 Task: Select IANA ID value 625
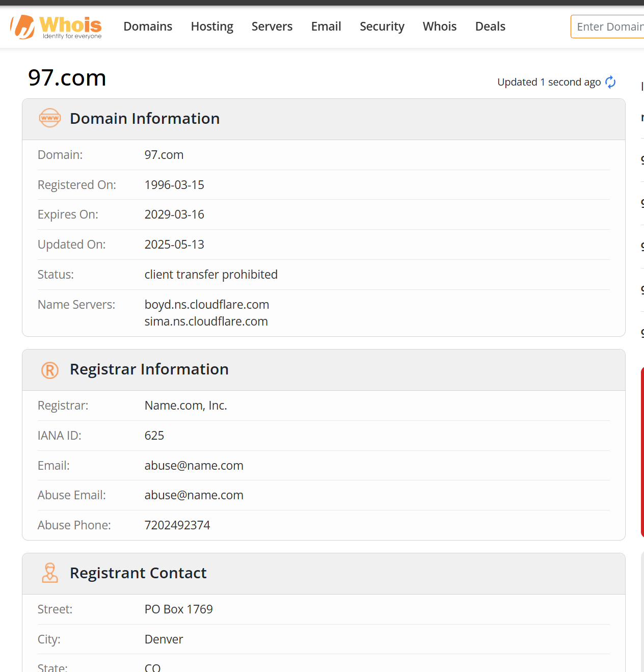(x=154, y=436)
